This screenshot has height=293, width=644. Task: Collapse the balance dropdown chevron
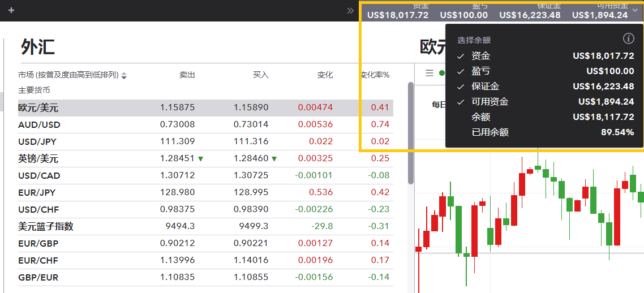click(636, 11)
